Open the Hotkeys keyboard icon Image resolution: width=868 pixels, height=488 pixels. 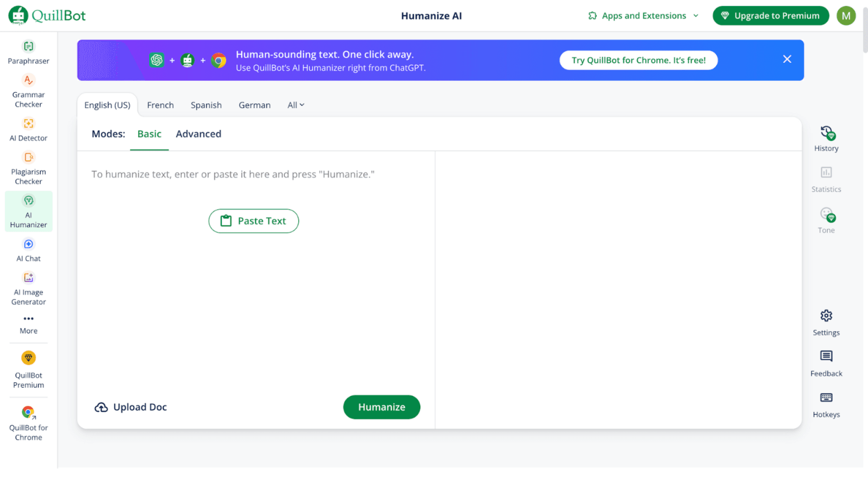826,398
